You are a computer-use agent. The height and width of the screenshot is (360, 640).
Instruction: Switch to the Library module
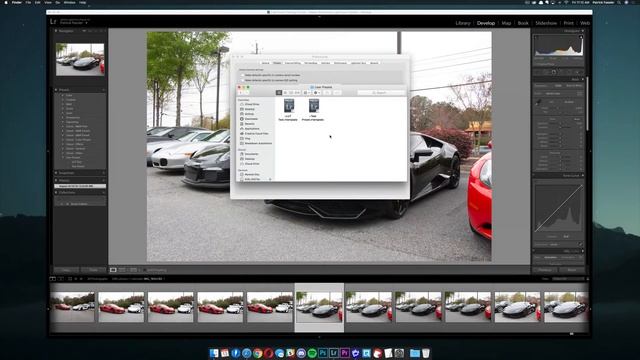click(463, 23)
